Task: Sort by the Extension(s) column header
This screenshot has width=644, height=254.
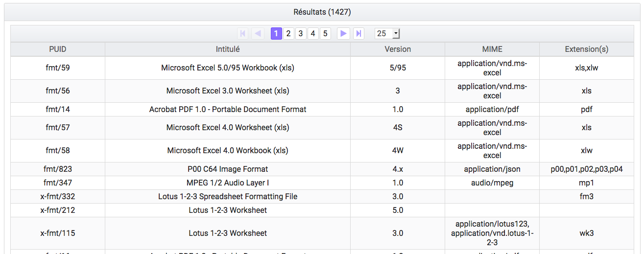Action: [587, 49]
